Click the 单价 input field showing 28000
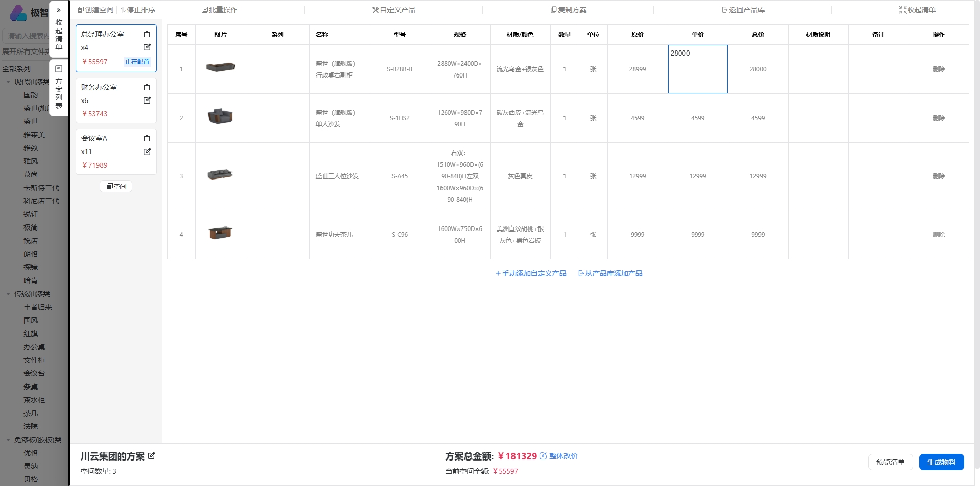Image resolution: width=980 pixels, height=486 pixels. (x=697, y=69)
